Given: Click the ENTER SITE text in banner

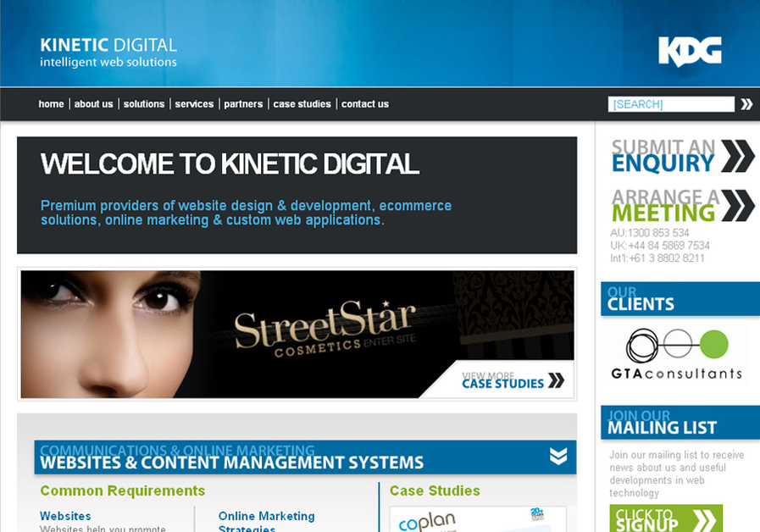Looking at the screenshot, I should [390, 341].
